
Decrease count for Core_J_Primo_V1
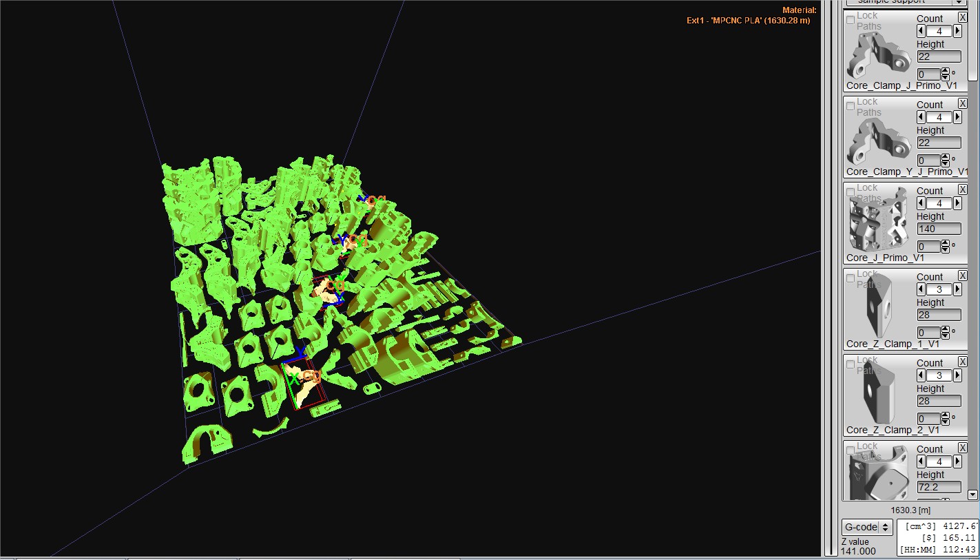(921, 203)
